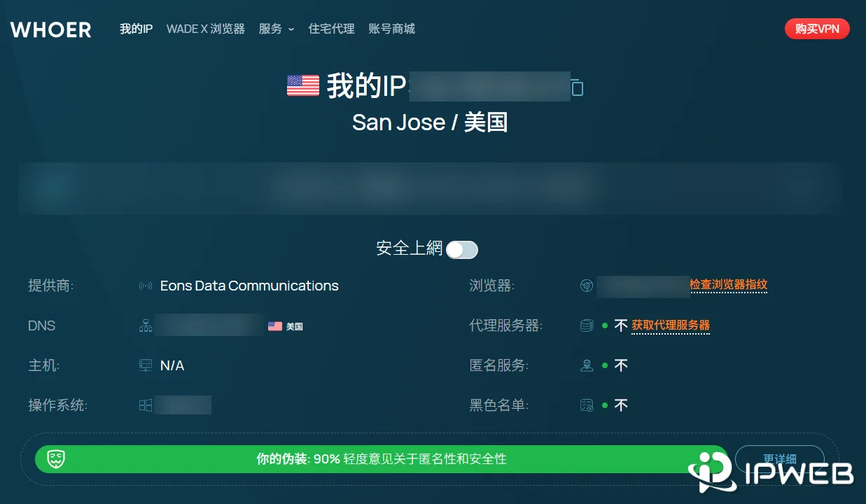Toggle the 安全上網 switch

coord(462,249)
